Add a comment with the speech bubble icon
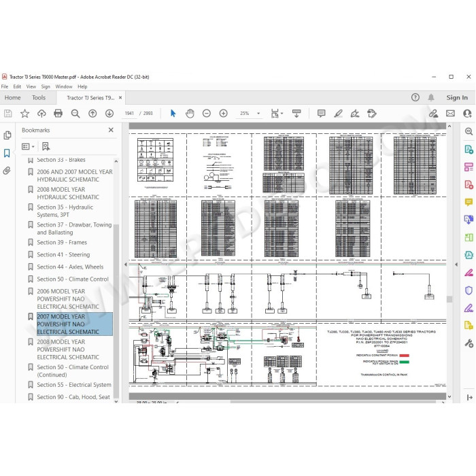476x476 pixels. coord(321,114)
